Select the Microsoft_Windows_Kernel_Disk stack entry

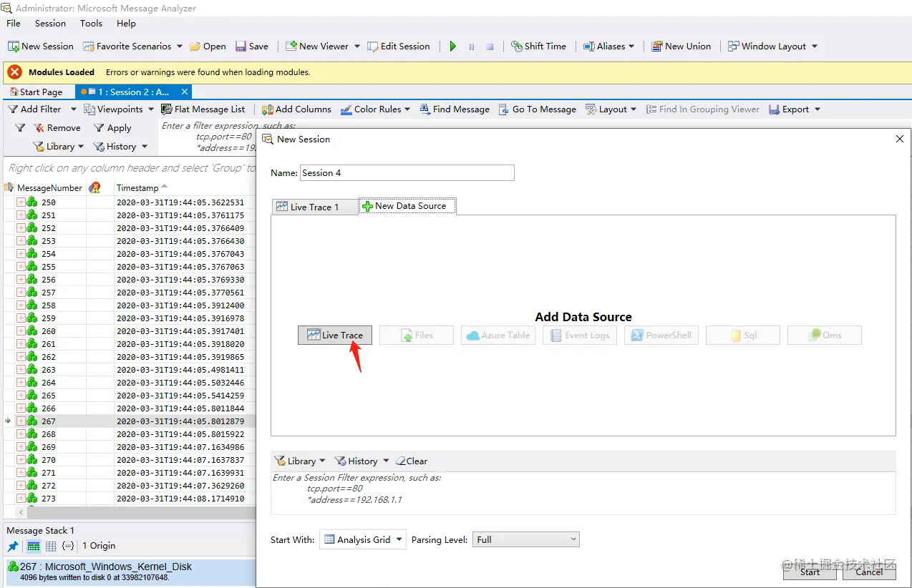(130, 571)
